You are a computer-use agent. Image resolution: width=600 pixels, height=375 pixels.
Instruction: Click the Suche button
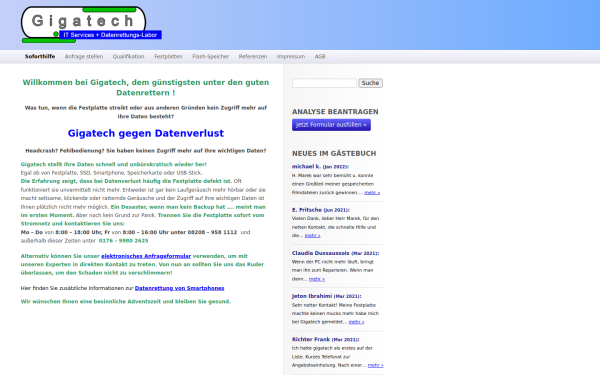(x=370, y=83)
